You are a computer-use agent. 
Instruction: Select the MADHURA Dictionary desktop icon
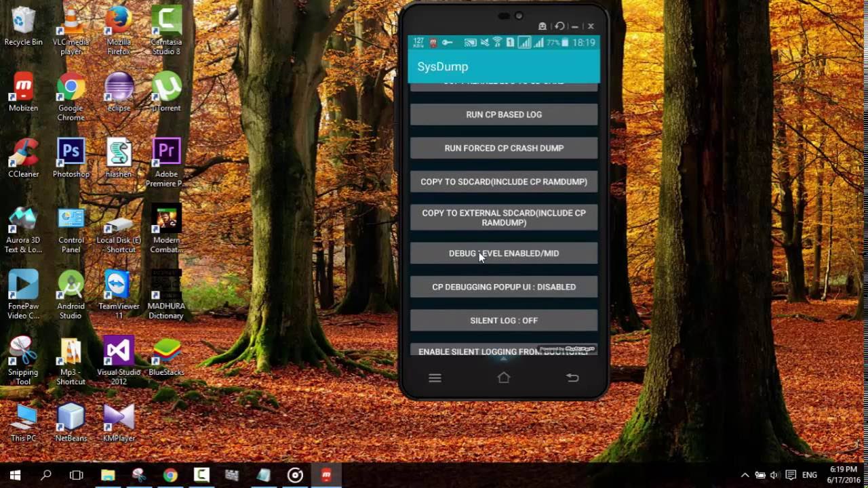coord(166,295)
